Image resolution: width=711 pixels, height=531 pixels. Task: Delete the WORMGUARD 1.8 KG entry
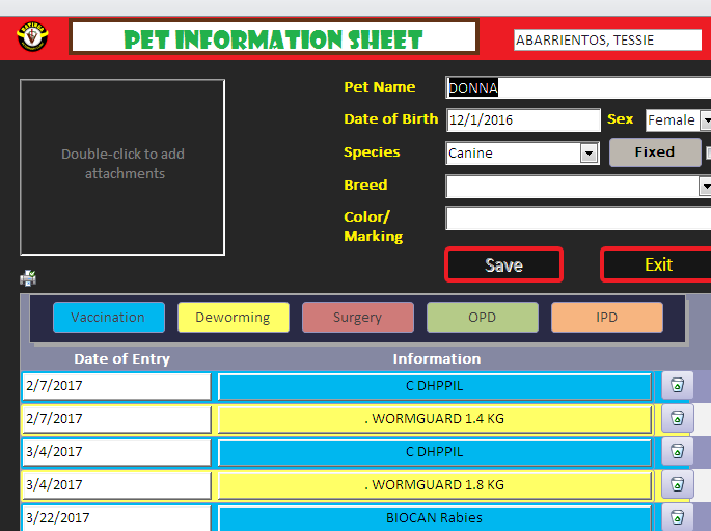coord(677,485)
